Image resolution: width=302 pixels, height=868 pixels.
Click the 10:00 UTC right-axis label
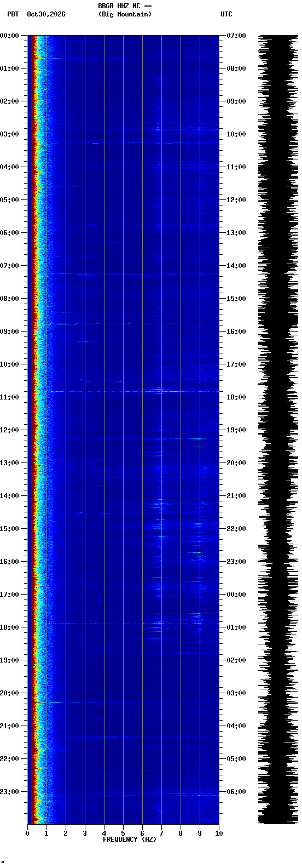(x=236, y=134)
